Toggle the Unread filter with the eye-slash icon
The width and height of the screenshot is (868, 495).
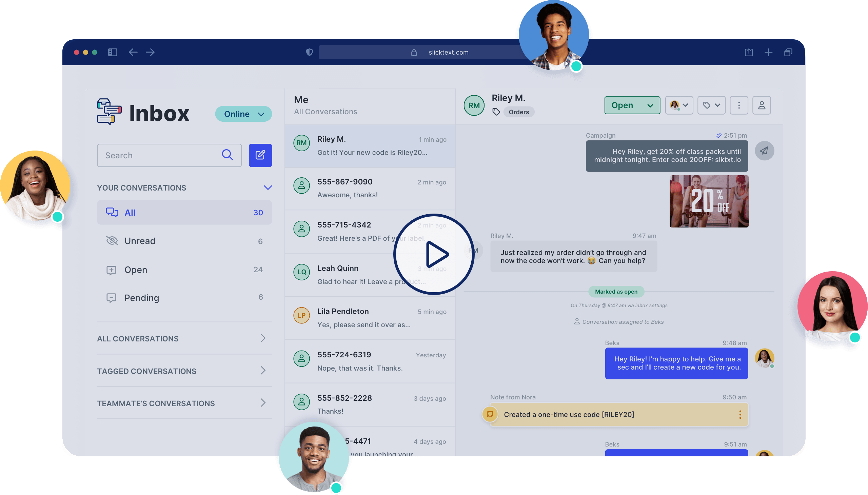[x=111, y=241]
